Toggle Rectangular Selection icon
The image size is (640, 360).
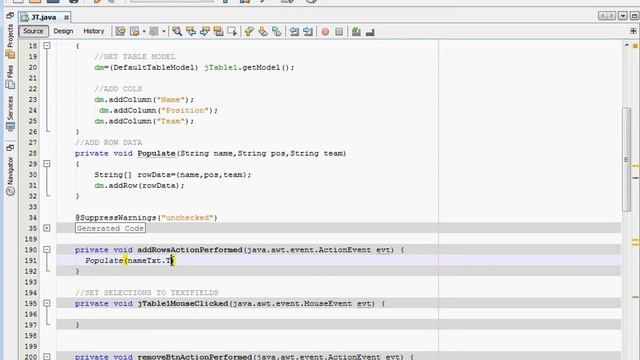232,31
